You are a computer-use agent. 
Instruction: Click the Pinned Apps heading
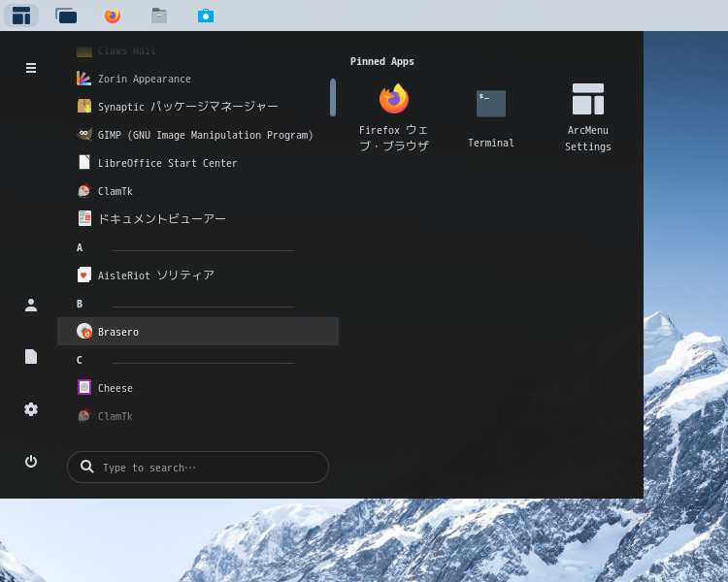[x=382, y=61]
